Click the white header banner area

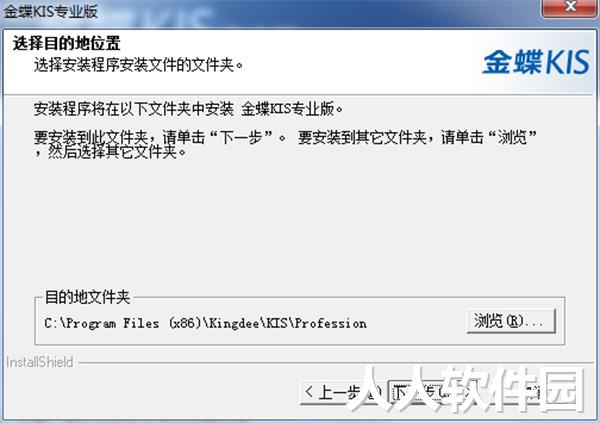coord(298,62)
